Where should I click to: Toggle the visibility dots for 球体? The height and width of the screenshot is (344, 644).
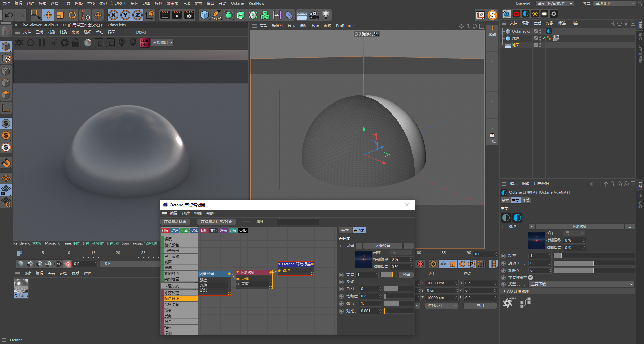click(x=540, y=38)
